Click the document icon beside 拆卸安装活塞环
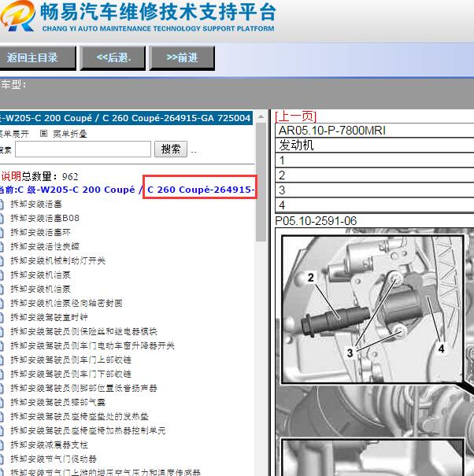Image resolution: width=474 pixels, height=476 pixels. (x=2, y=233)
